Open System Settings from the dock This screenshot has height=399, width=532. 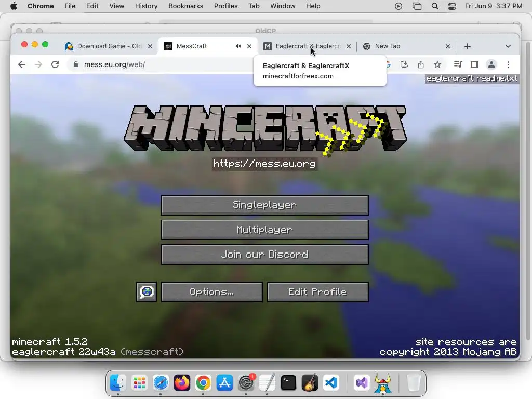coord(246,383)
